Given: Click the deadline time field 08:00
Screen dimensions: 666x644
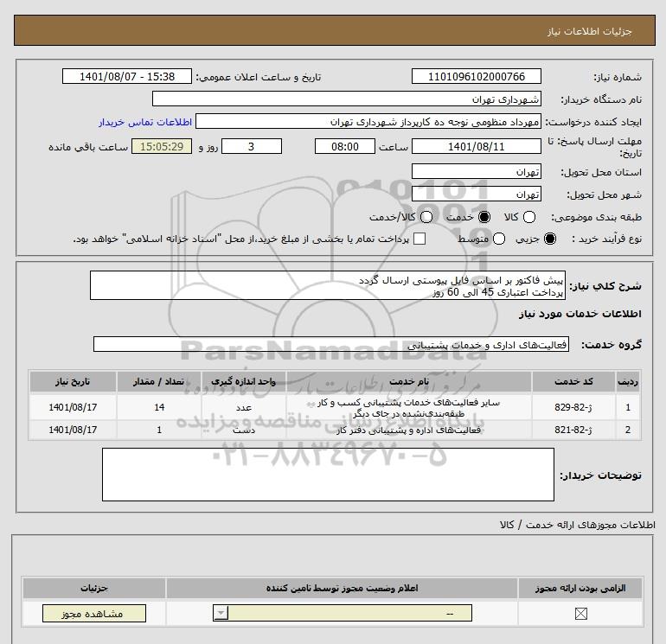Looking at the screenshot, I should click(345, 146).
